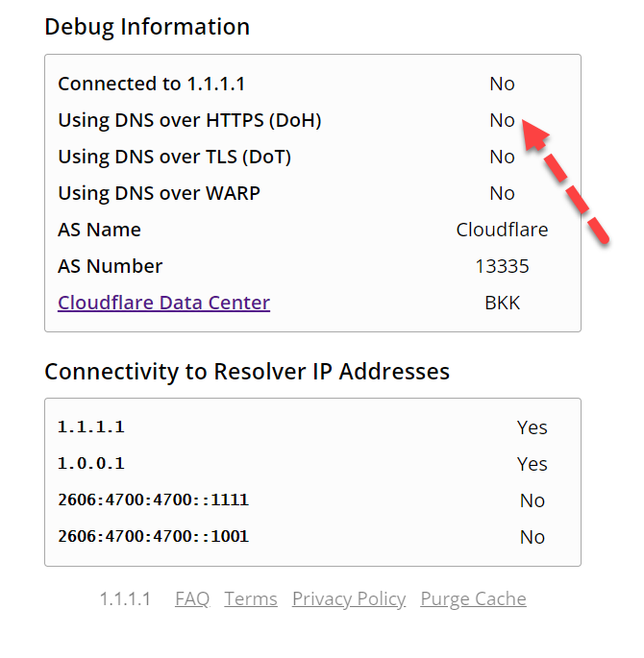The image size is (644, 658).
Task: Click the 1.1.1.1 text in footer
Action: coord(125,598)
